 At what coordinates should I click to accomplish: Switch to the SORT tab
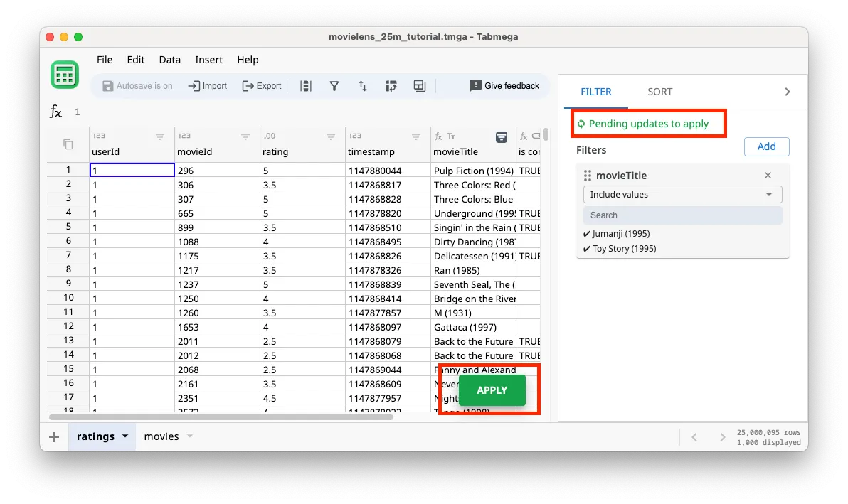659,91
